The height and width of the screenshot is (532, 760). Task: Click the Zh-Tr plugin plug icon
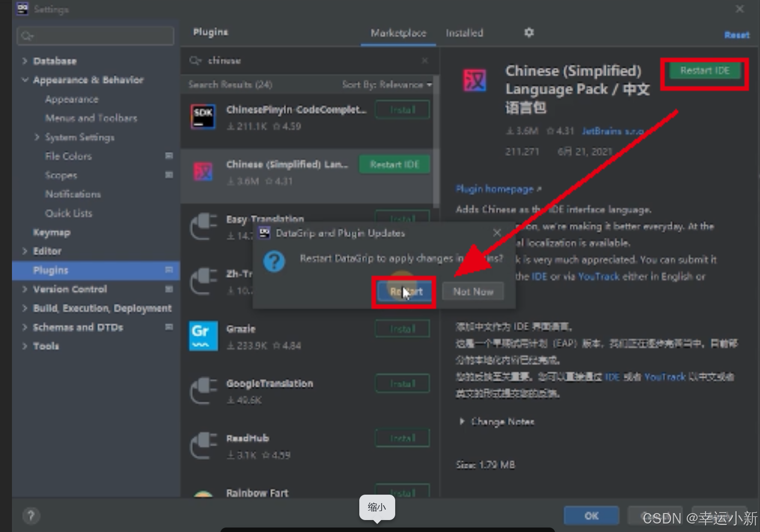coord(203,281)
